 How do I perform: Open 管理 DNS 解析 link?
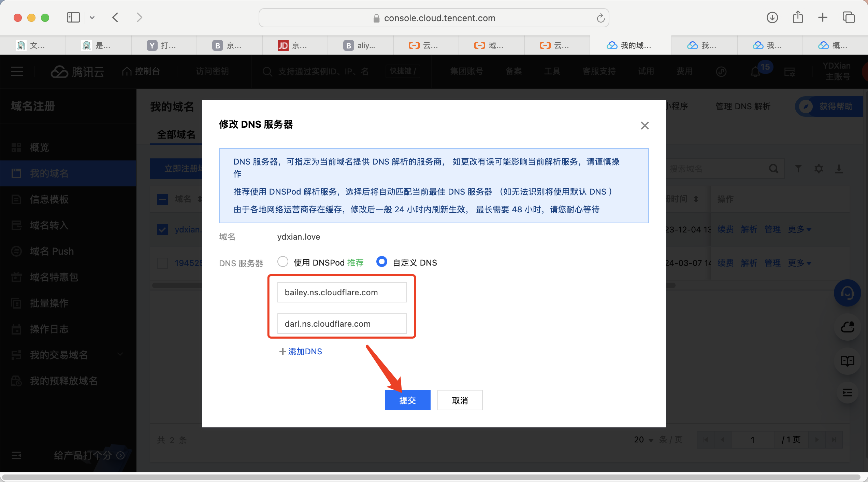pyautogui.click(x=743, y=107)
